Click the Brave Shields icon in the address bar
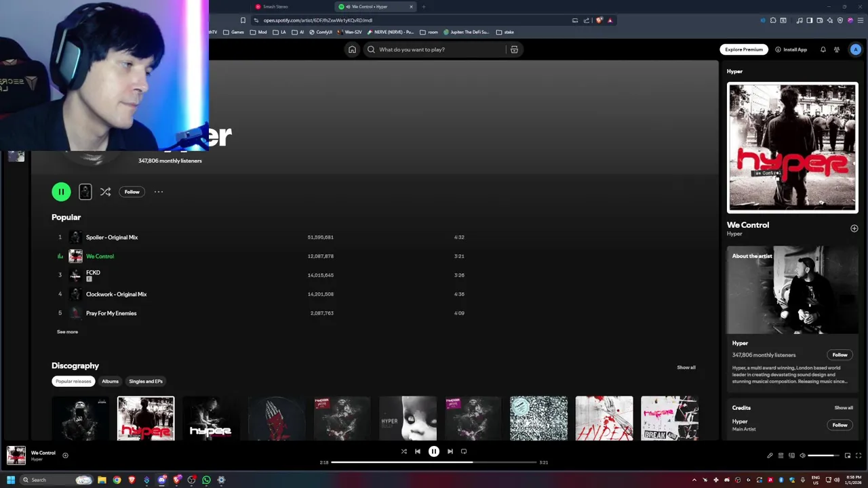The image size is (868, 488). (599, 20)
